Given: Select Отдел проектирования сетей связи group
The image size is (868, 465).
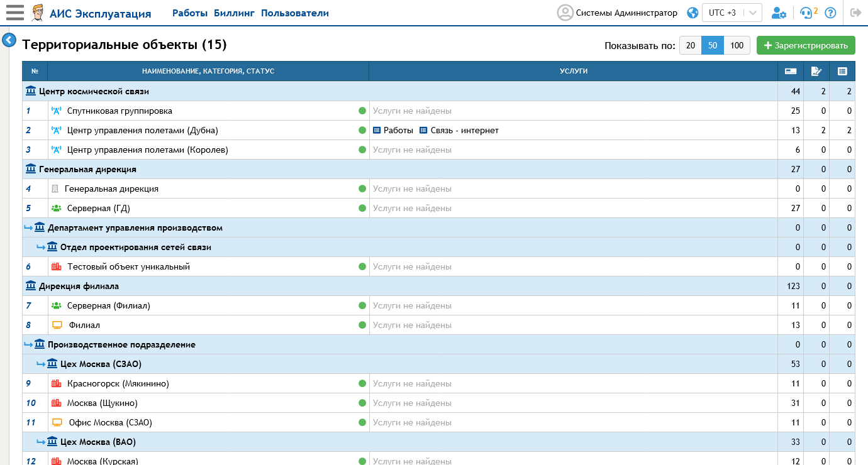Looking at the screenshot, I should click(x=136, y=247).
